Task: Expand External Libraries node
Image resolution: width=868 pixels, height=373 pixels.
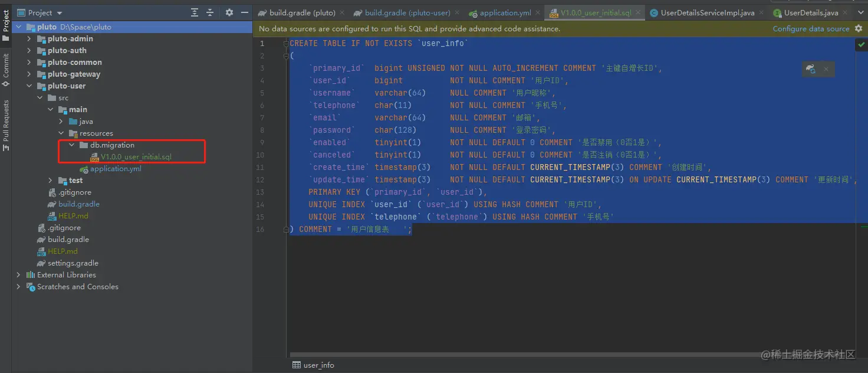Action: pyautogui.click(x=18, y=274)
